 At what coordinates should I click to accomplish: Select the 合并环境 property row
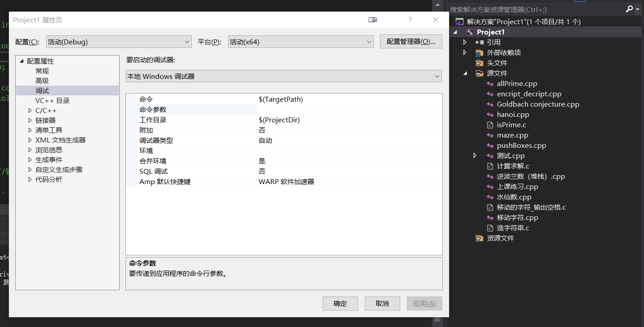(x=284, y=161)
